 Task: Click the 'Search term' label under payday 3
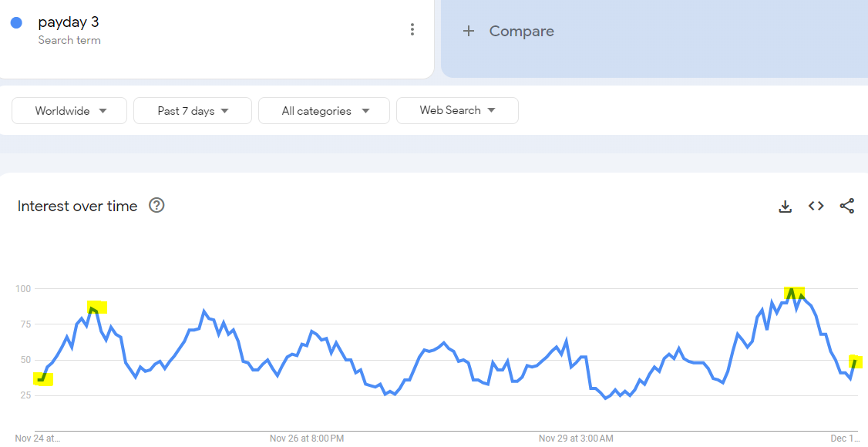click(x=69, y=40)
